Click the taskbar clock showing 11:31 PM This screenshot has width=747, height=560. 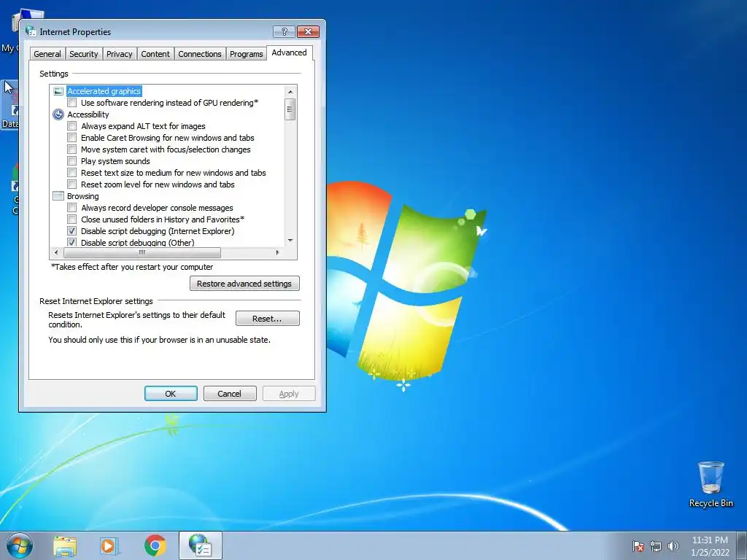(x=710, y=546)
